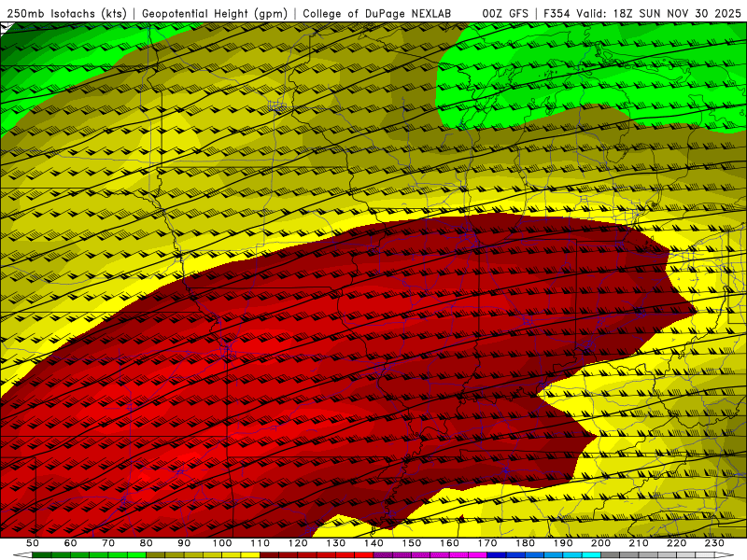Viewport: 747px width, 560px height.
Task: Click the 70 label on color scale
Action: coord(108,543)
